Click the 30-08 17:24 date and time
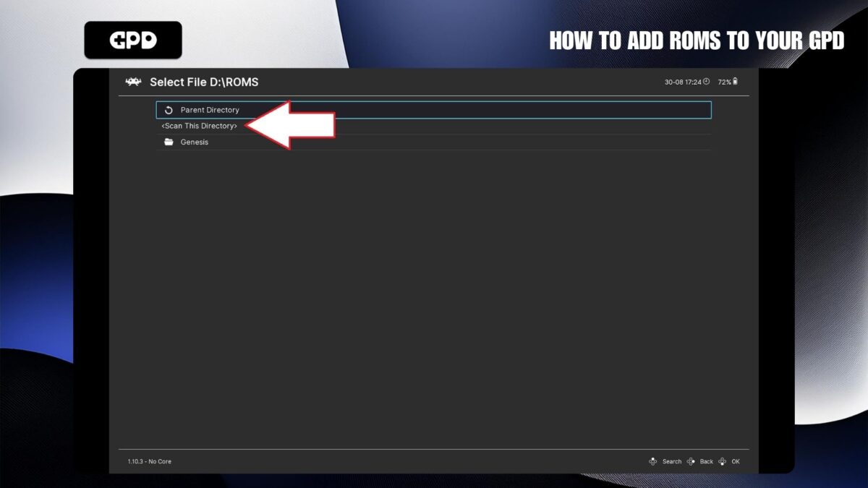Viewport: 868px width, 488px height. click(683, 82)
